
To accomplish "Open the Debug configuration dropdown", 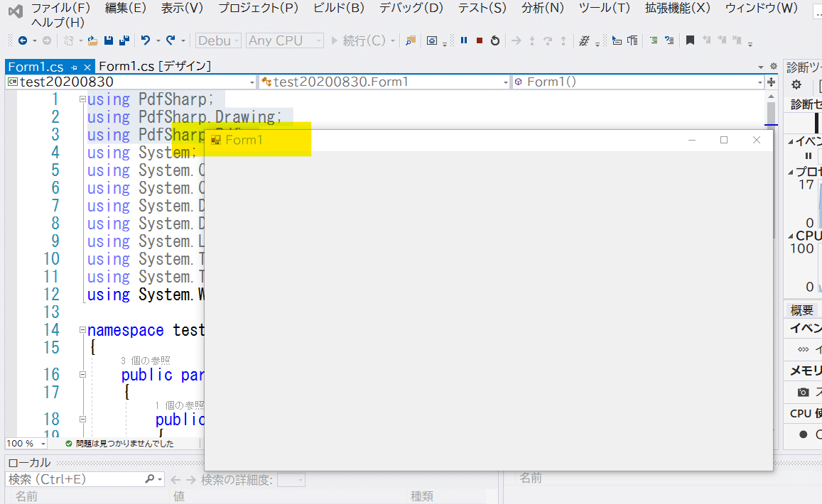I will 217,40.
